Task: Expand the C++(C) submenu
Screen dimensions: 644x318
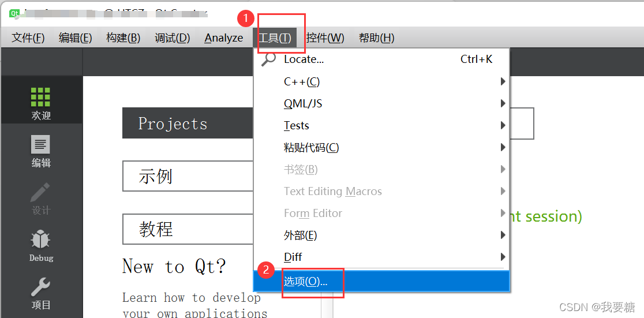Action: pyautogui.click(x=381, y=82)
